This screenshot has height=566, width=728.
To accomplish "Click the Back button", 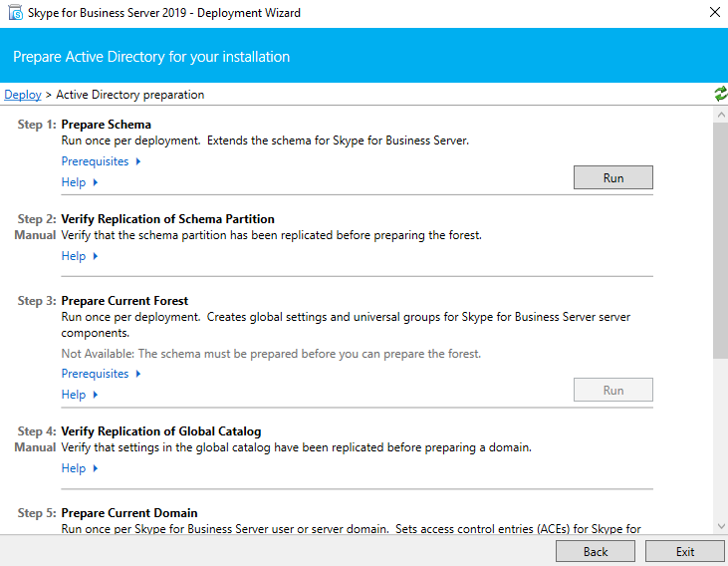I will 596,552.
